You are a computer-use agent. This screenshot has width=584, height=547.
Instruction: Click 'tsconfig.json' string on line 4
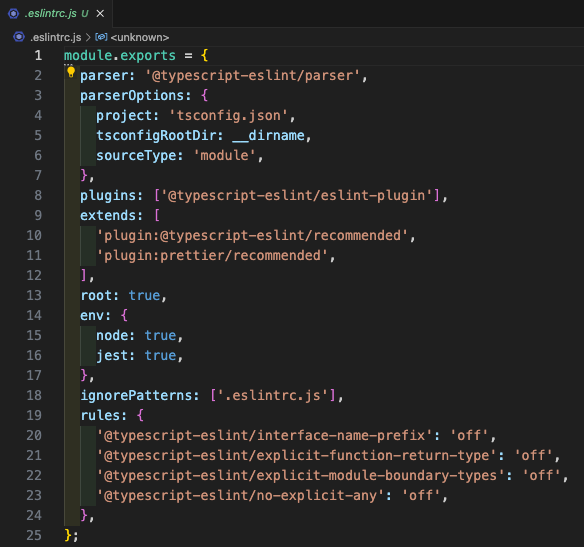tap(229, 115)
